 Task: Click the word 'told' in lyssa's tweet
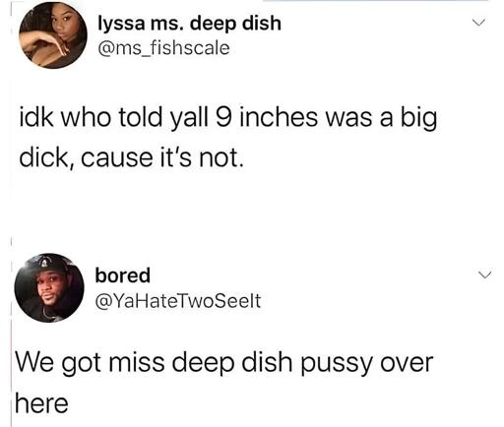tap(140, 118)
